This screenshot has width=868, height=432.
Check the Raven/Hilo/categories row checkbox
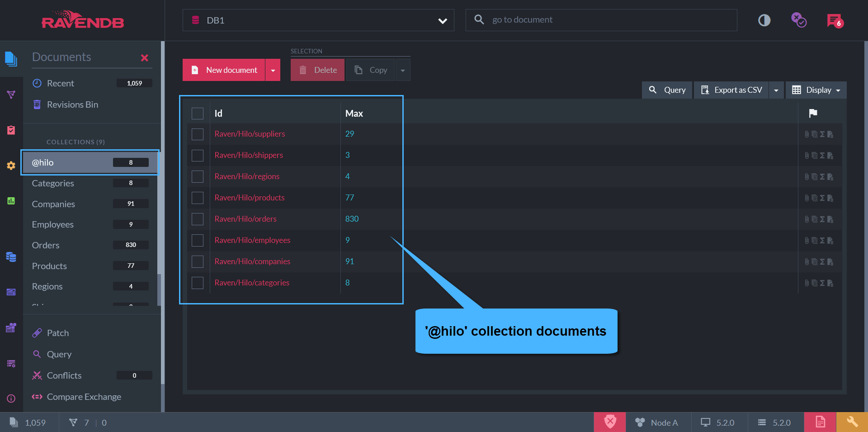(198, 283)
